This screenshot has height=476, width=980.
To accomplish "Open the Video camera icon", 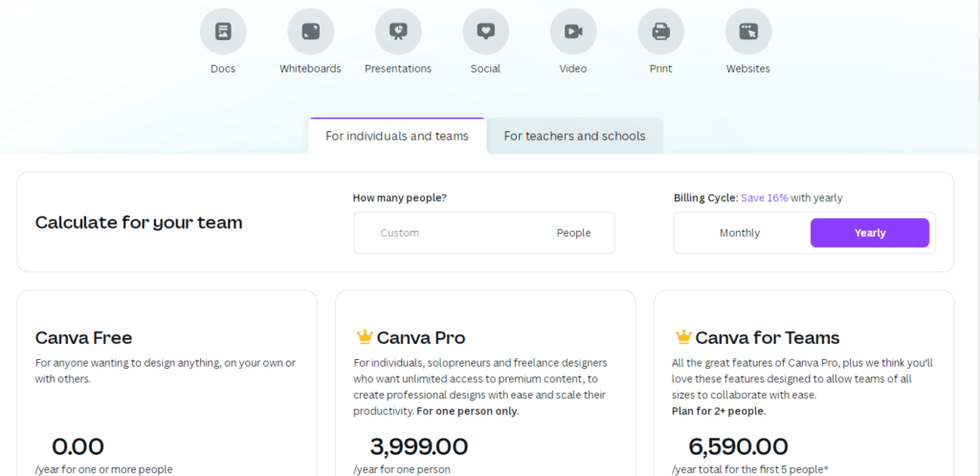I will pyautogui.click(x=573, y=32).
